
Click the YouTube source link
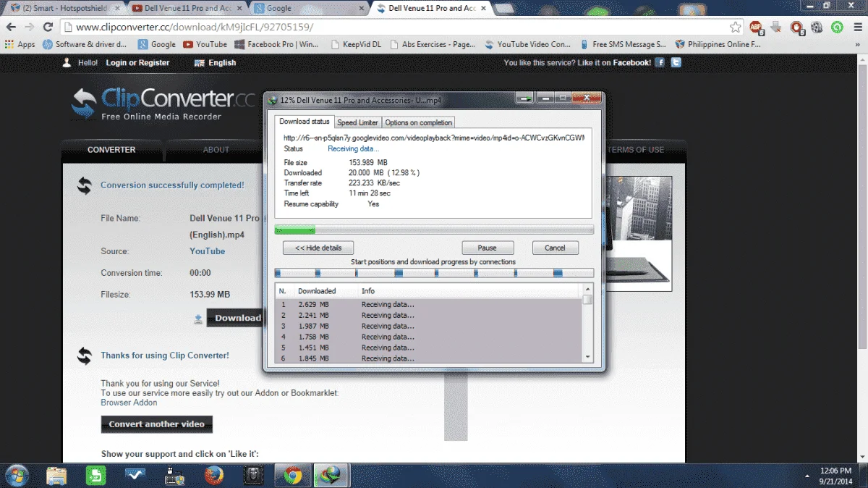pos(208,251)
